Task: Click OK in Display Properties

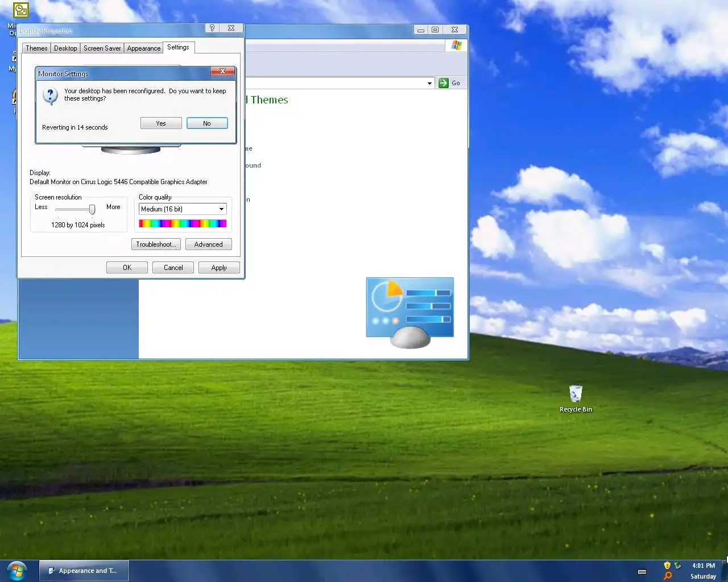Action: pos(127,268)
